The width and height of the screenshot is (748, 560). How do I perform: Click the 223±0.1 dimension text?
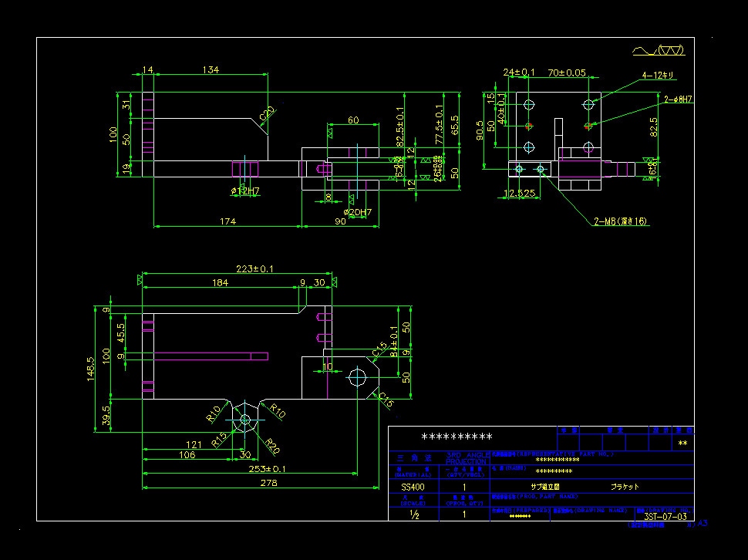pyautogui.click(x=254, y=269)
